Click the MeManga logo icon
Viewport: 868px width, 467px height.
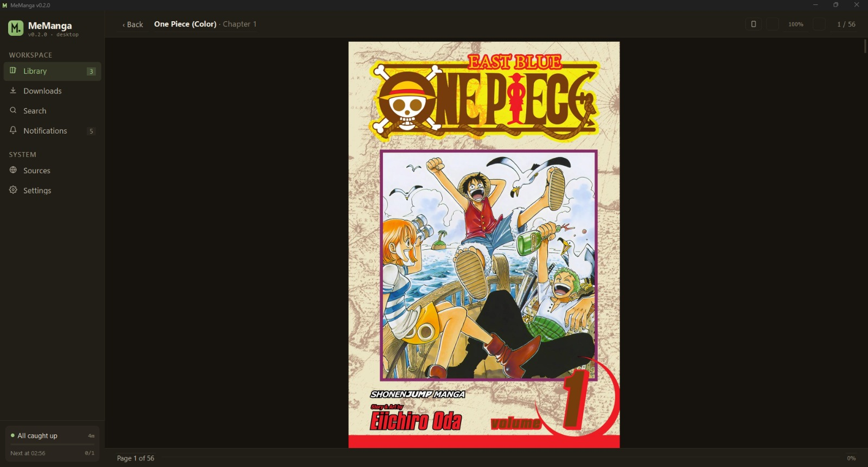click(x=16, y=28)
